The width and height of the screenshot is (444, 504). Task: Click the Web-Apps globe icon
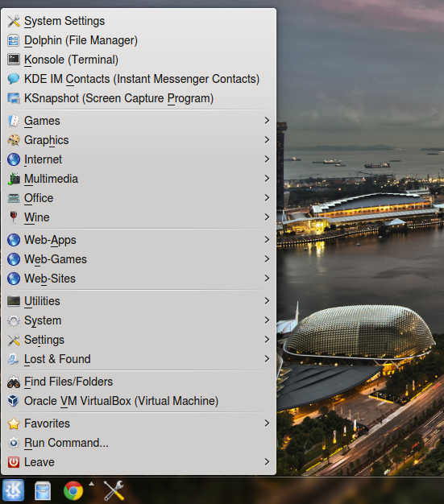click(14, 240)
